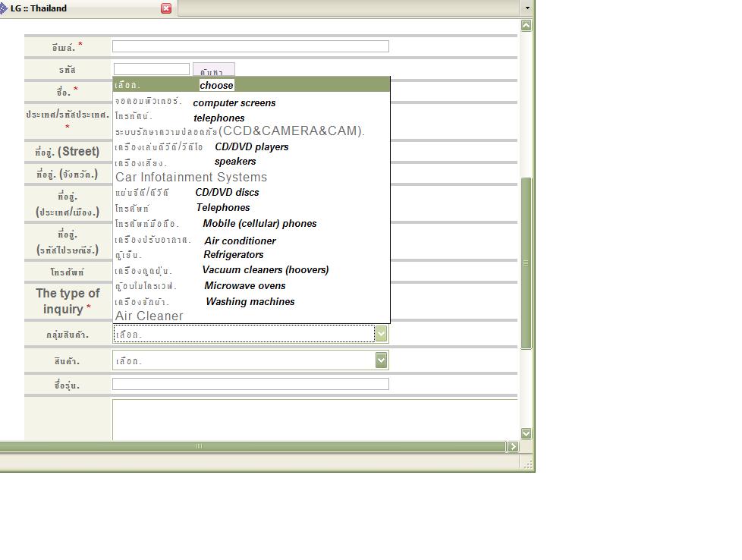Click the vertical scrollbar thumb
This screenshot has height=560, width=742.
[x=526, y=262]
